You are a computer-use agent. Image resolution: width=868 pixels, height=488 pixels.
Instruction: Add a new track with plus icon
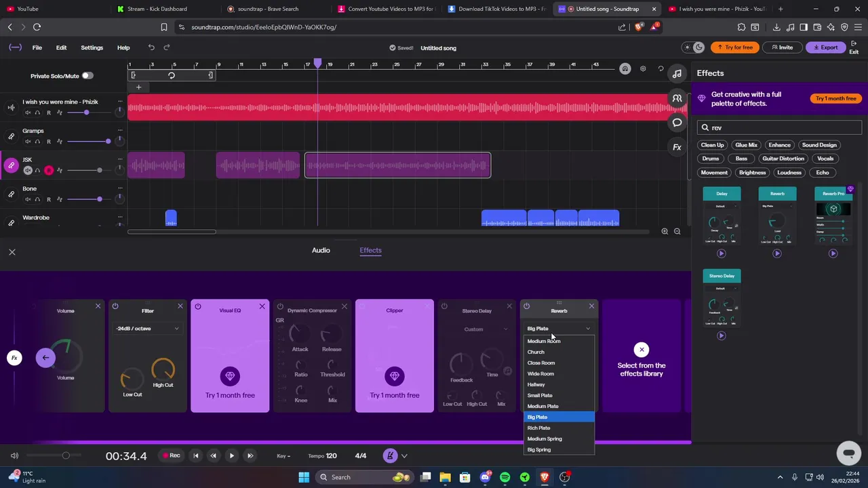coord(138,87)
